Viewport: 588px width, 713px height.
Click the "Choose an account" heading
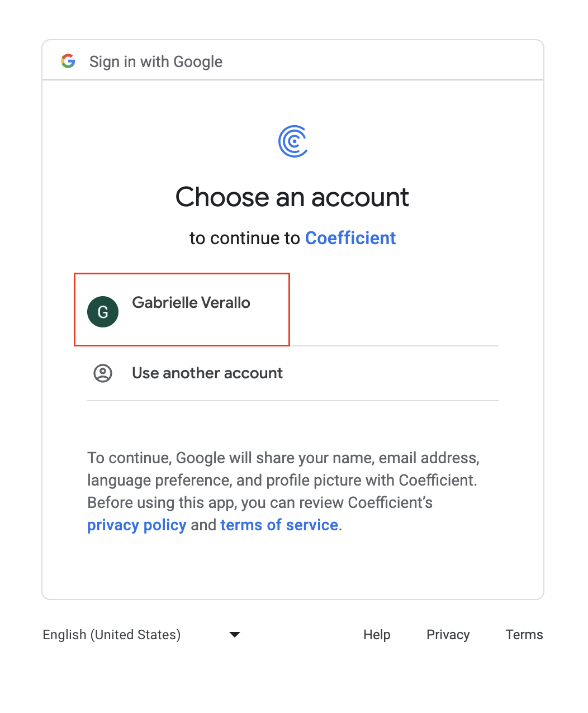click(x=292, y=197)
